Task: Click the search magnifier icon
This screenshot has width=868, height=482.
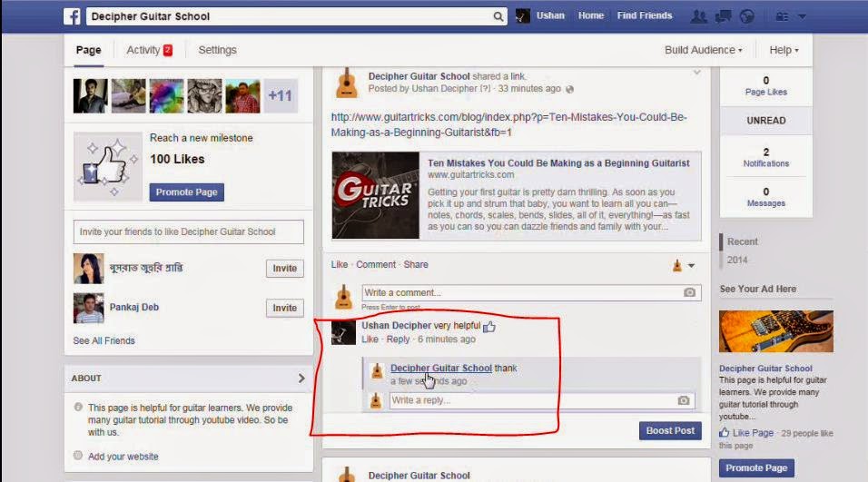Action: 498,16
